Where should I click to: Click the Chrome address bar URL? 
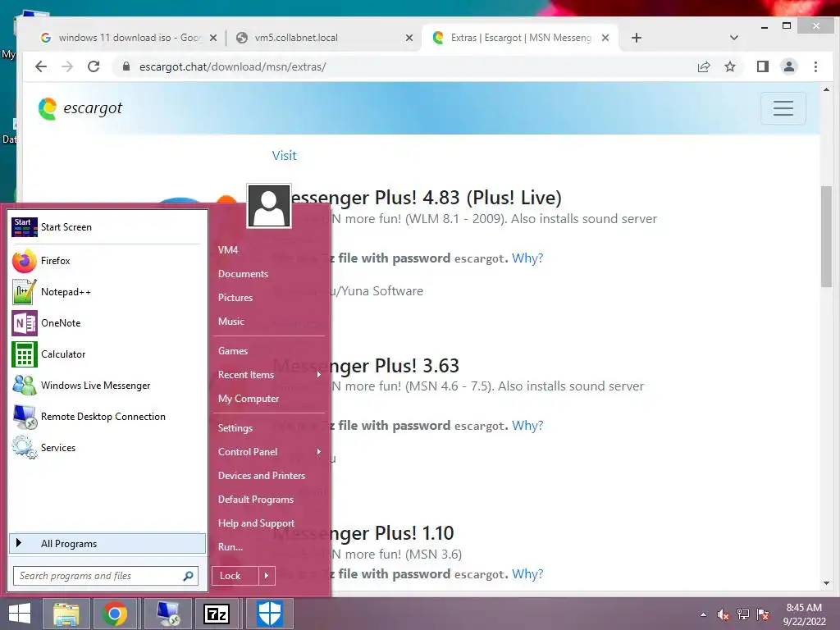(232, 66)
